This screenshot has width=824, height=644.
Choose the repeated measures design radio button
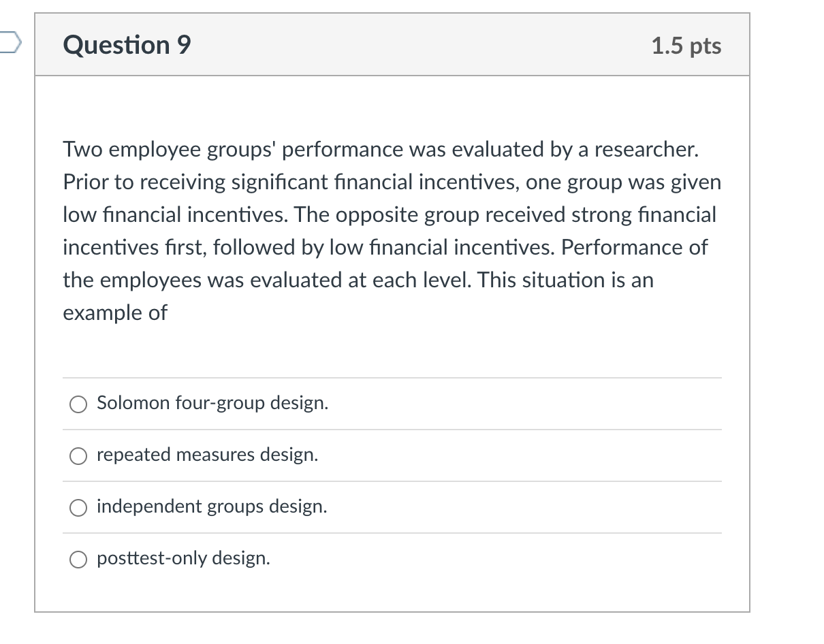(79, 456)
